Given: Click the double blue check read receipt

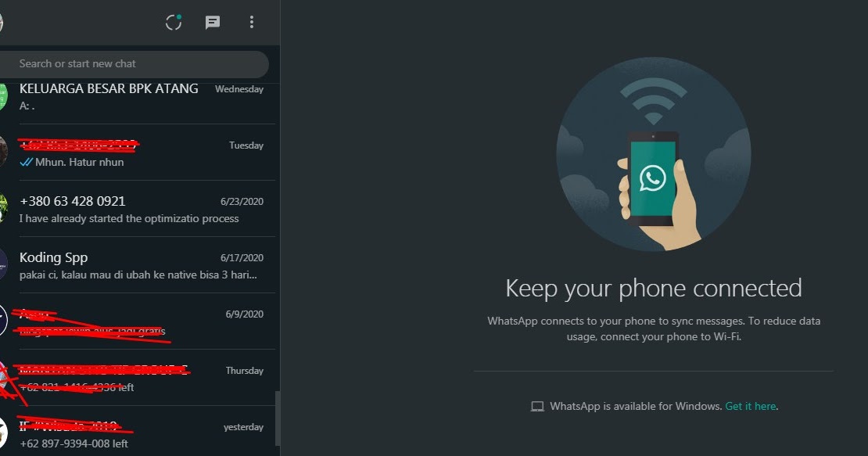Looking at the screenshot, I should [26, 162].
